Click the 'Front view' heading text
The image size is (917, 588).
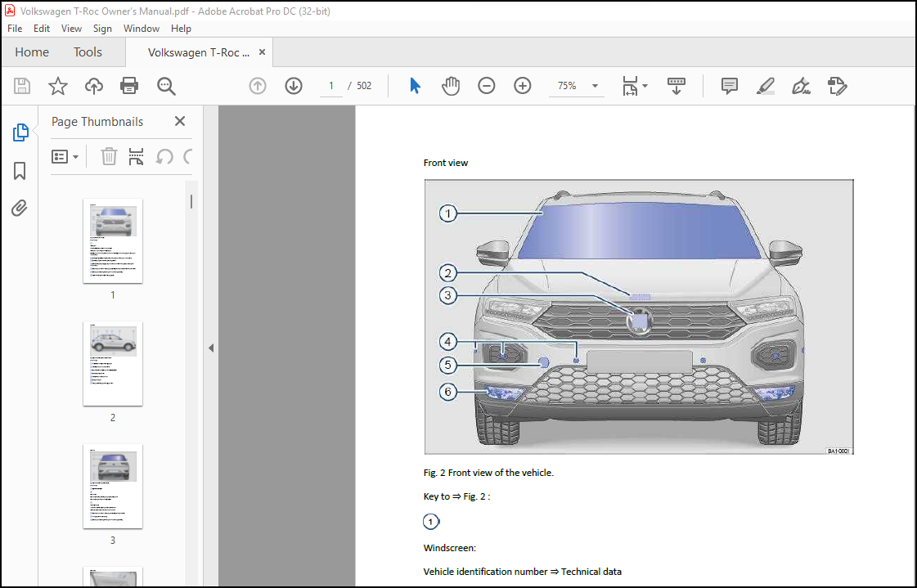(446, 163)
